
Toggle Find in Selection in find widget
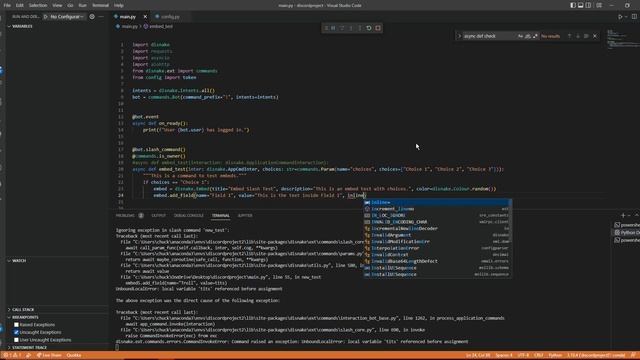coord(586,36)
